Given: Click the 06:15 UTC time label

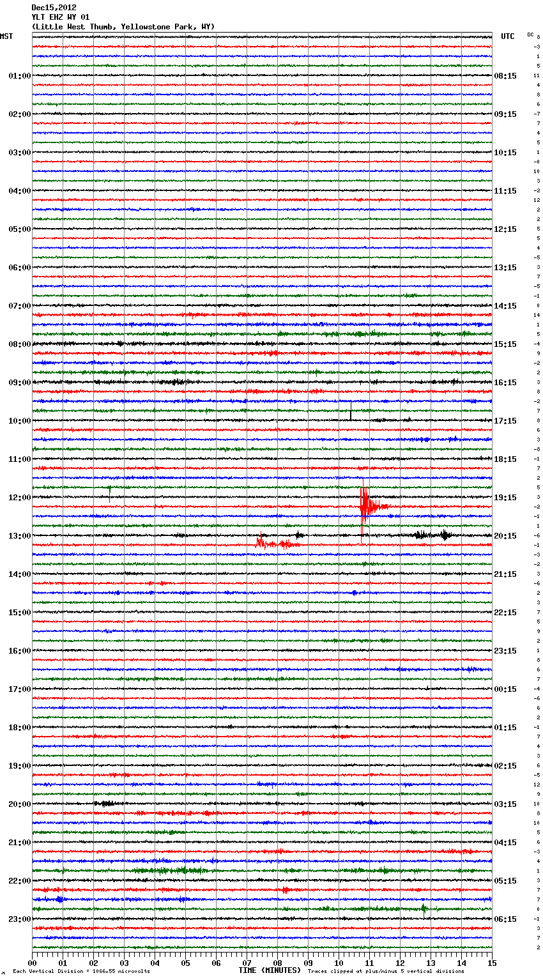Looking at the screenshot, I should pos(505,919).
